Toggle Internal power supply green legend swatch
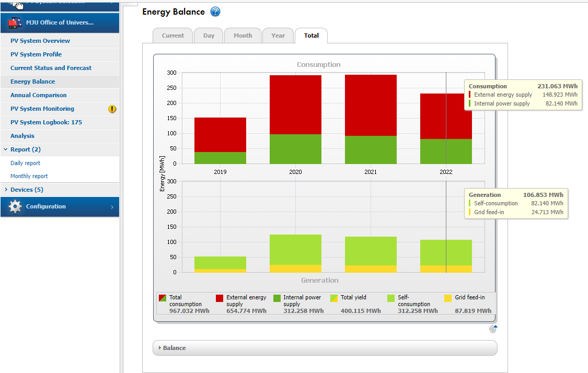The width and height of the screenshot is (588, 373). click(277, 298)
